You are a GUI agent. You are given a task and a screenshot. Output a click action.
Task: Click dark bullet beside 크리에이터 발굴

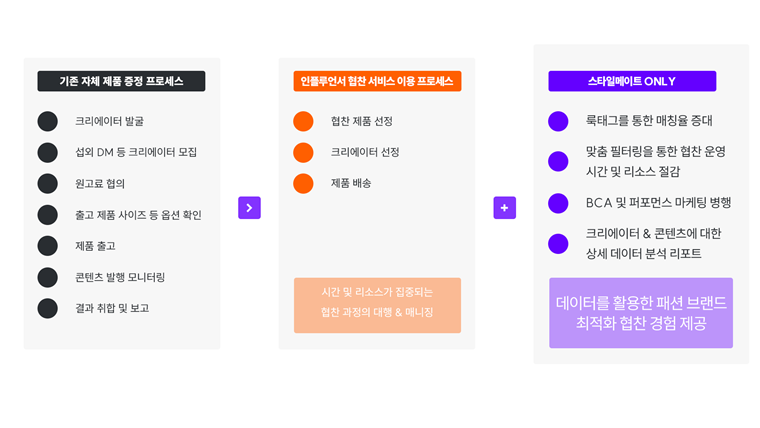(47, 121)
